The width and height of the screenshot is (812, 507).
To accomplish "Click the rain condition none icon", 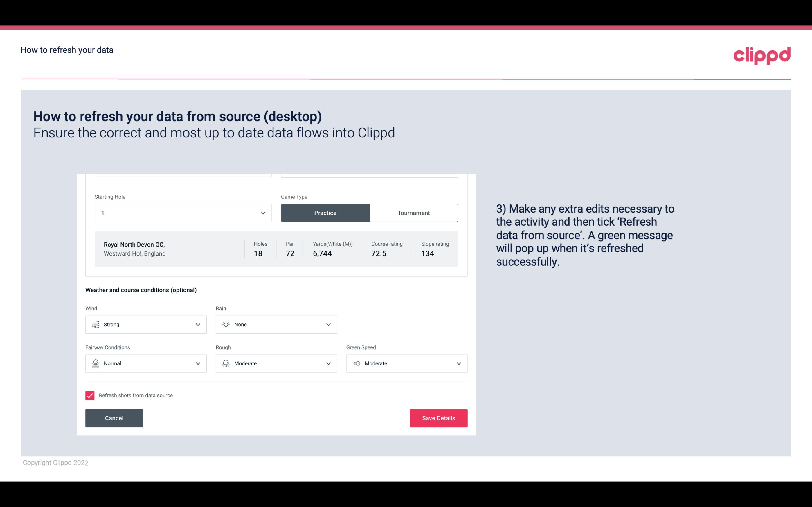I will (226, 324).
